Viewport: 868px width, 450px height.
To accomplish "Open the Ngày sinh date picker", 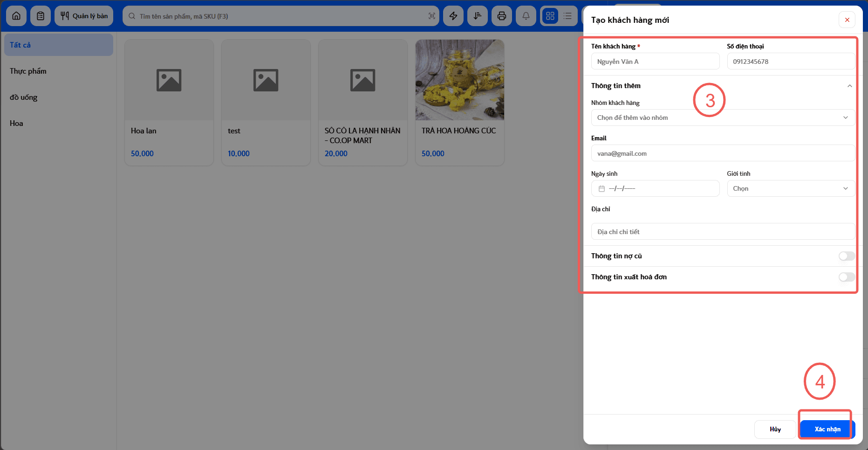I will pyautogui.click(x=655, y=188).
